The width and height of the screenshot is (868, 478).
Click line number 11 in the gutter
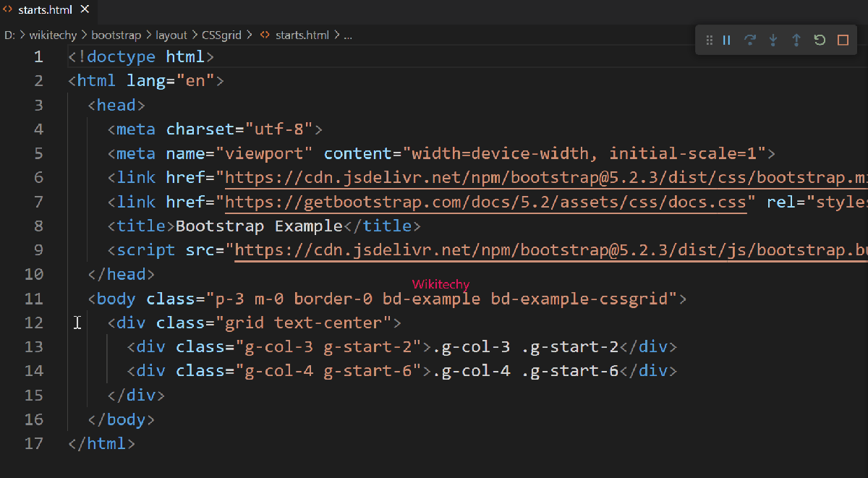click(x=33, y=298)
